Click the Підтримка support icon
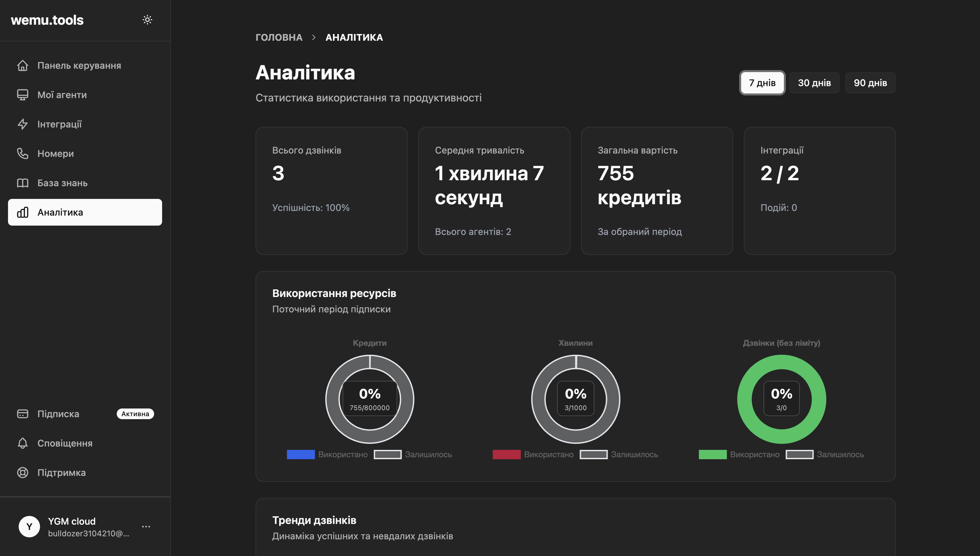Image resolution: width=980 pixels, height=556 pixels. (x=23, y=472)
